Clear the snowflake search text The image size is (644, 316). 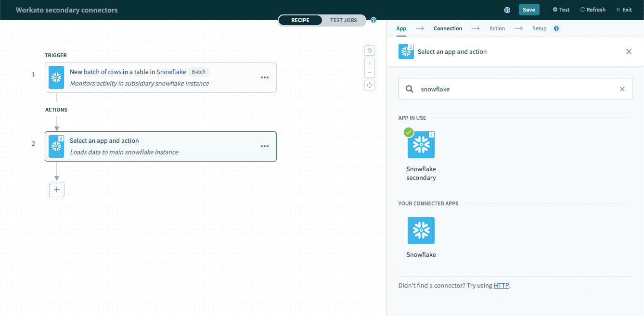click(622, 89)
